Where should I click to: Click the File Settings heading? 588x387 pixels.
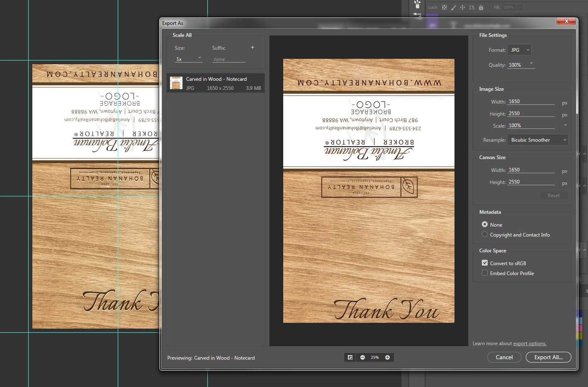[493, 35]
